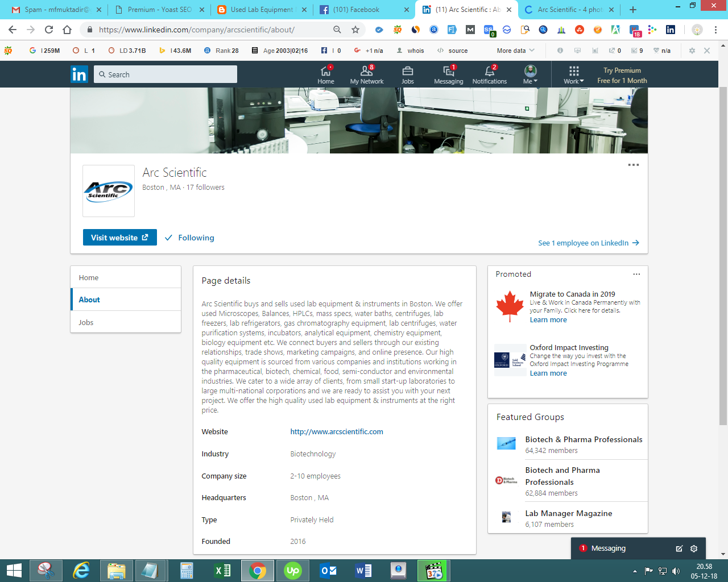Open Messaging icon in navbar
This screenshot has height=582, width=728.
(x=449, y=74)
